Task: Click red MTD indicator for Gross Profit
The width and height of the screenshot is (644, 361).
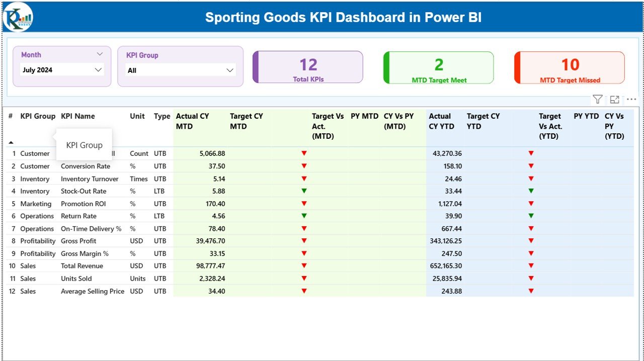Action: 304,241
